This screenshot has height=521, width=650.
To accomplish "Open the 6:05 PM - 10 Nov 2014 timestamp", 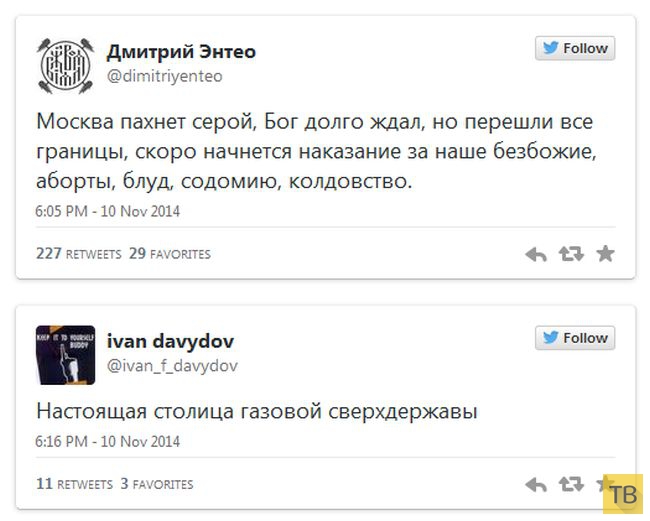I will pyautogui.click(x=108, y=212).
